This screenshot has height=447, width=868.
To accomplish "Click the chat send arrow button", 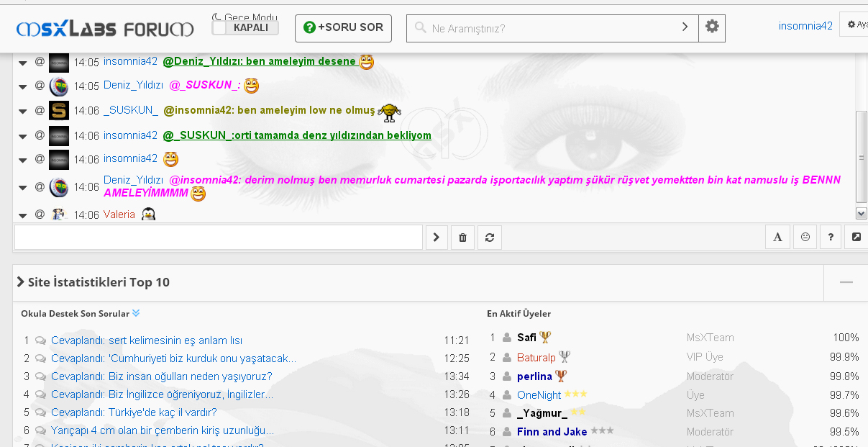I will click(436, 238).
